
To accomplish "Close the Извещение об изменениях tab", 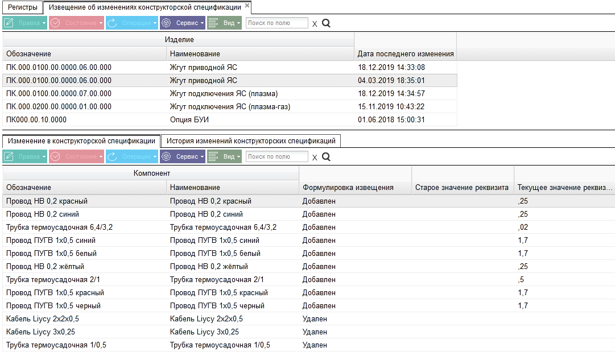I will coord(247,6).
